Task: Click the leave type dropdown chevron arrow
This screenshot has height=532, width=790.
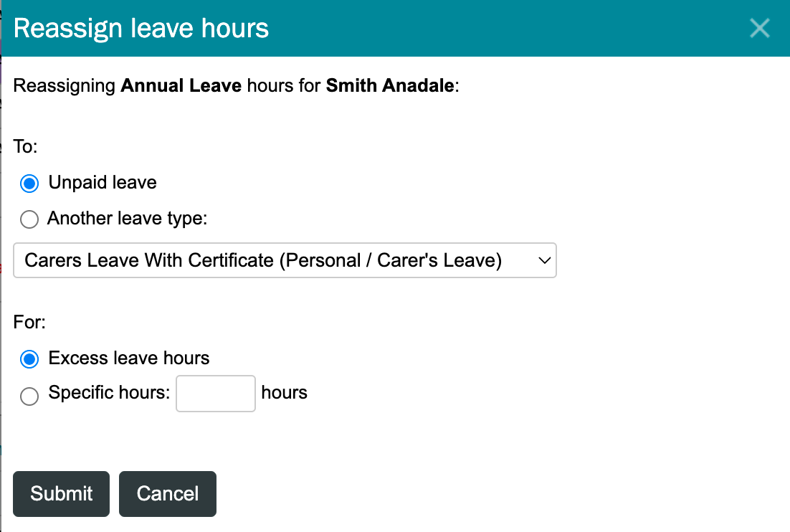Action: click(544, 260)
